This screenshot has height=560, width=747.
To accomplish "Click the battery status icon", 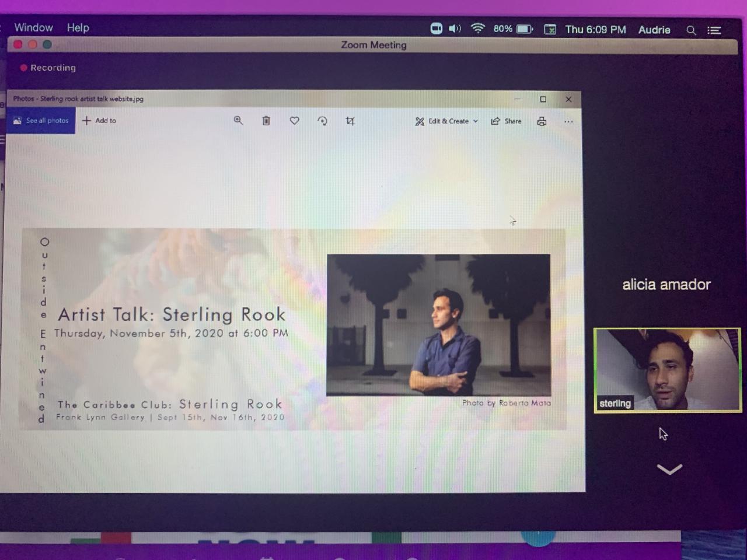I will 525,29.
